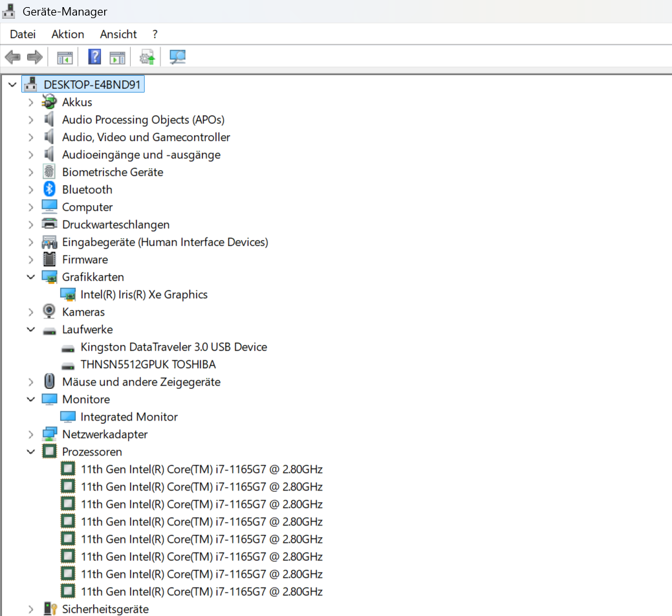Click the Bluetooth category icon
Image resolution: width=672 pixels, height=616 pixels.
point(49,189)
